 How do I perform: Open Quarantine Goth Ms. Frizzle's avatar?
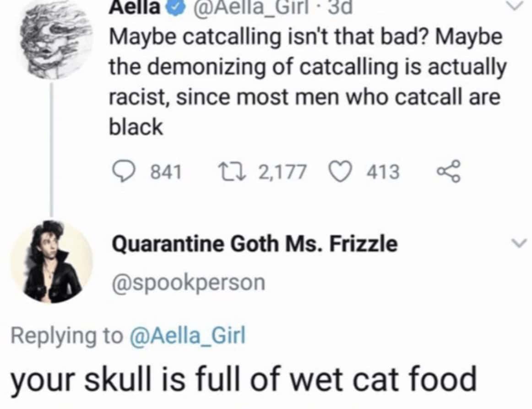(x=51, y=262)
